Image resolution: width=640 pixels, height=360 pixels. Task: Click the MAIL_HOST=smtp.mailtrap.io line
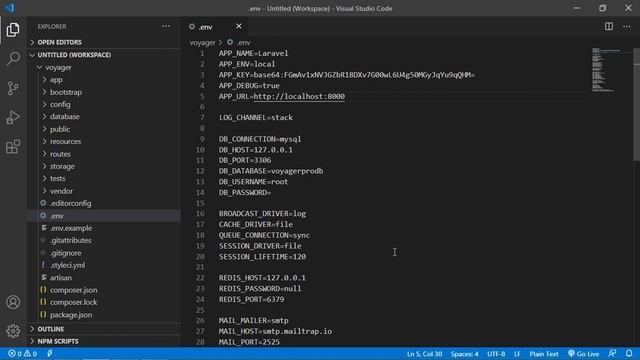pos(275,331)
